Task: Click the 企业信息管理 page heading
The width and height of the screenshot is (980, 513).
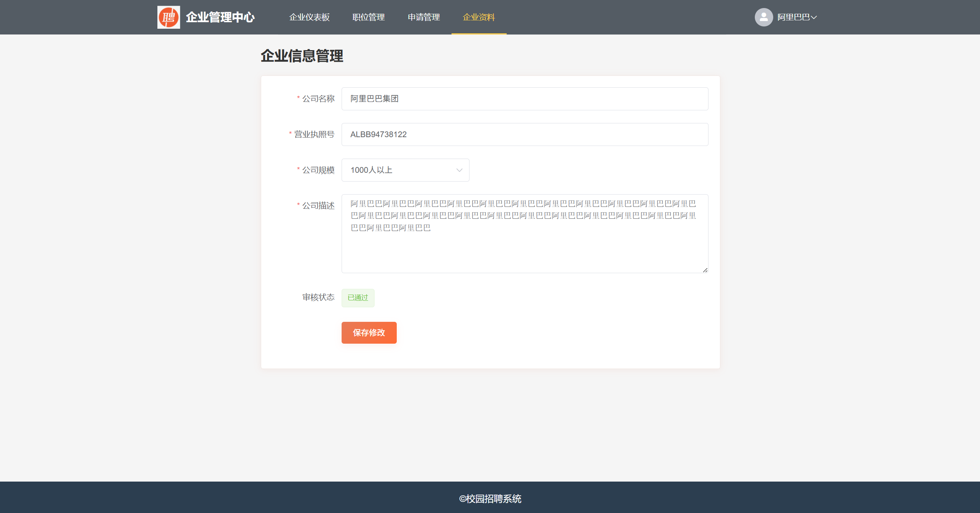Action: pyautogui.click(x=302, y=56)
